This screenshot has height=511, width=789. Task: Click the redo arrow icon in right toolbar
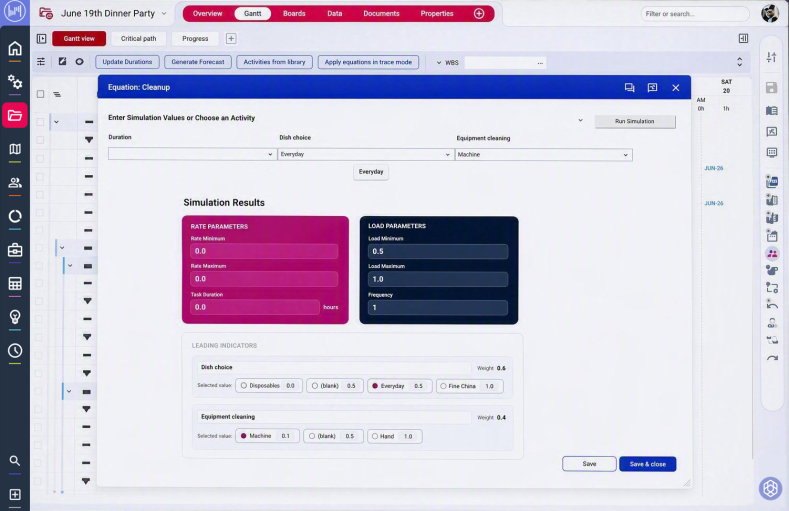click(772, 358)
